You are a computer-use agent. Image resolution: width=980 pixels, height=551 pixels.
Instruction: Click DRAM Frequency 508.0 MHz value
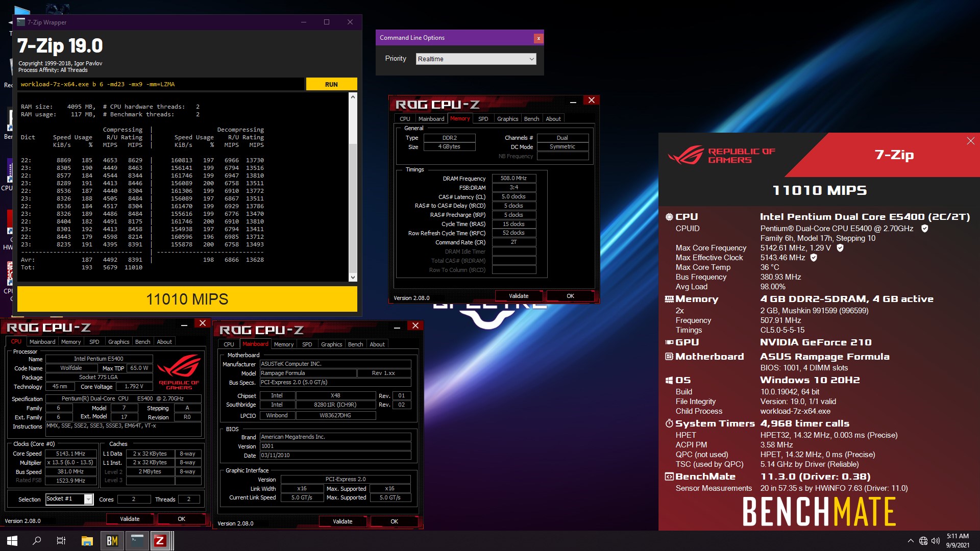[x=513, y=179]
